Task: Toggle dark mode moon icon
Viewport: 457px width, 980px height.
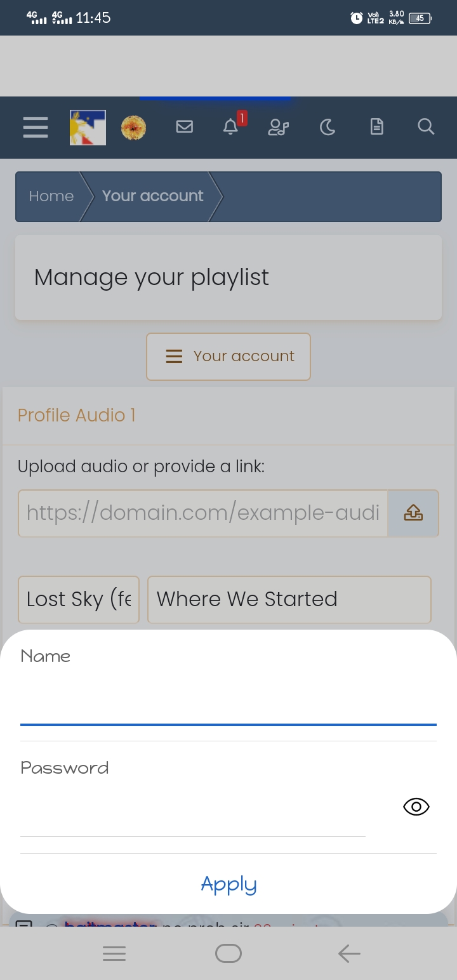Action: pos(328,128)
